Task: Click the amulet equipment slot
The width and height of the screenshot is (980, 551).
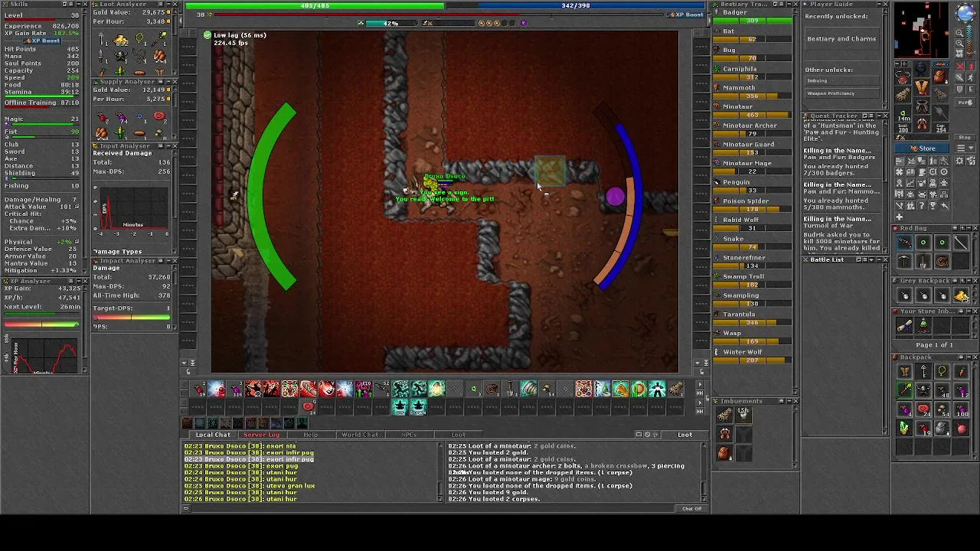Action: tap(903, 77)
